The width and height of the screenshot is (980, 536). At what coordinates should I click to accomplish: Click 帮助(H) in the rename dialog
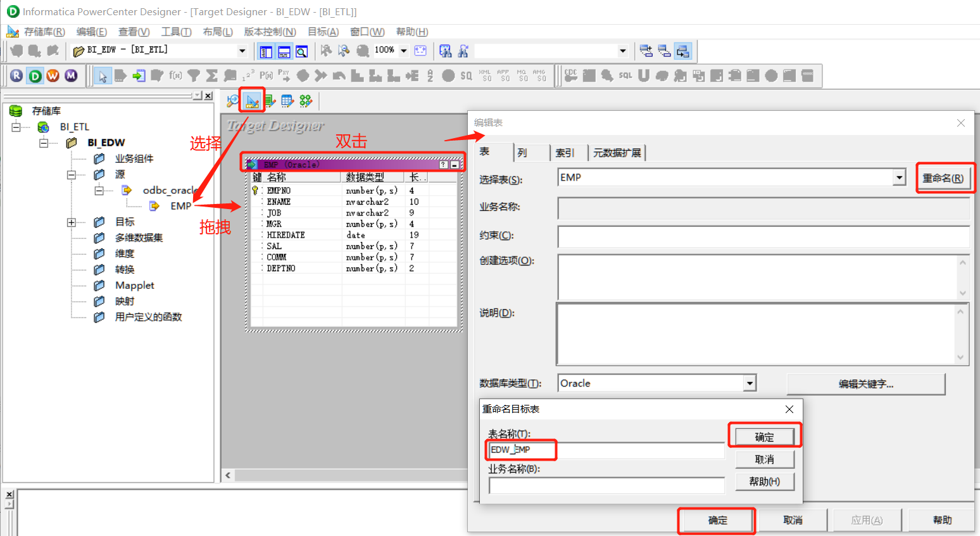[x=765, y=482]
